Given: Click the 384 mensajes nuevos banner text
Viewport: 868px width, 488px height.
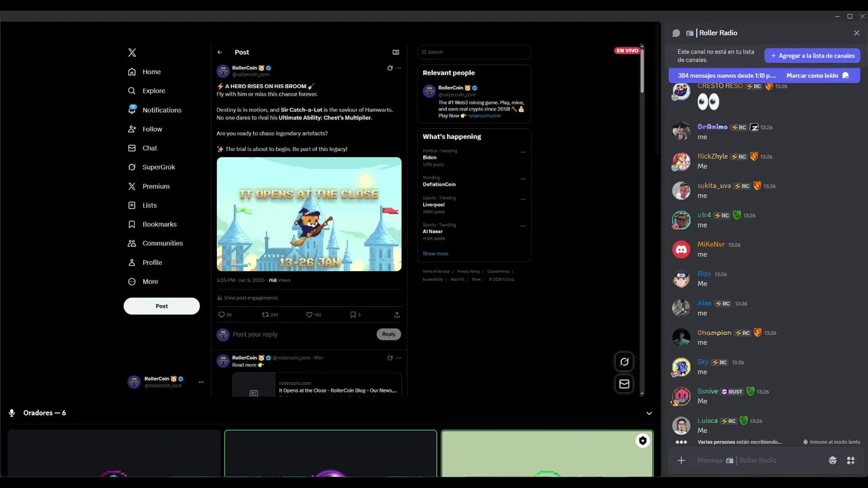Looking at the screenshot, I should pyautogui.click(x=726, y=76).
